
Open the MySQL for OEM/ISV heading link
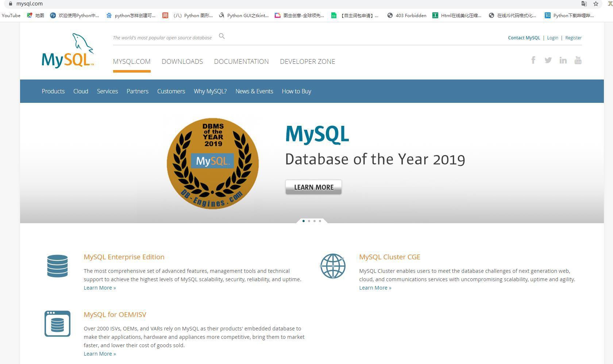click(115, 314)
